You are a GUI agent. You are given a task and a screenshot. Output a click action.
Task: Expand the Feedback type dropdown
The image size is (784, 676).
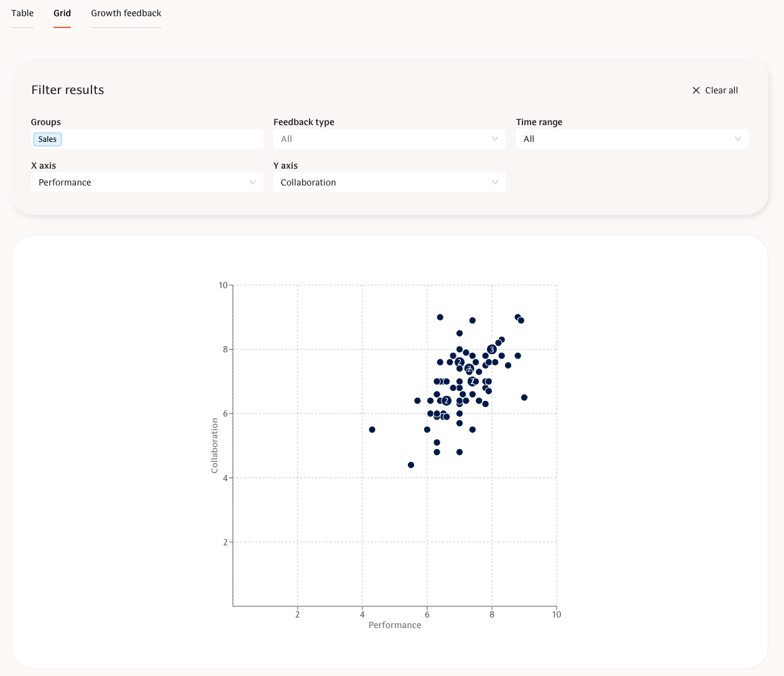pos(389,139)
